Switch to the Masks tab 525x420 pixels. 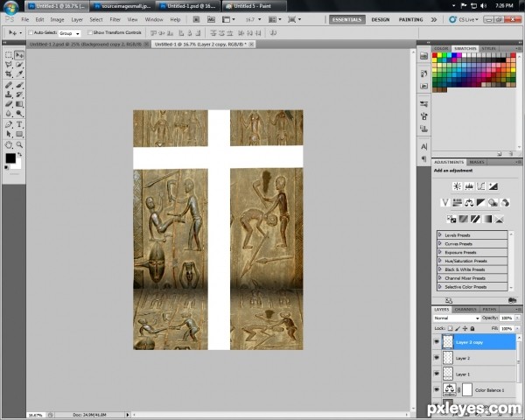(x=477, y=162)
